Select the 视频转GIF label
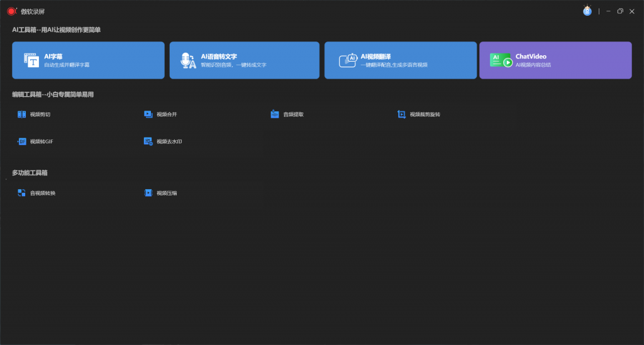 42,141
